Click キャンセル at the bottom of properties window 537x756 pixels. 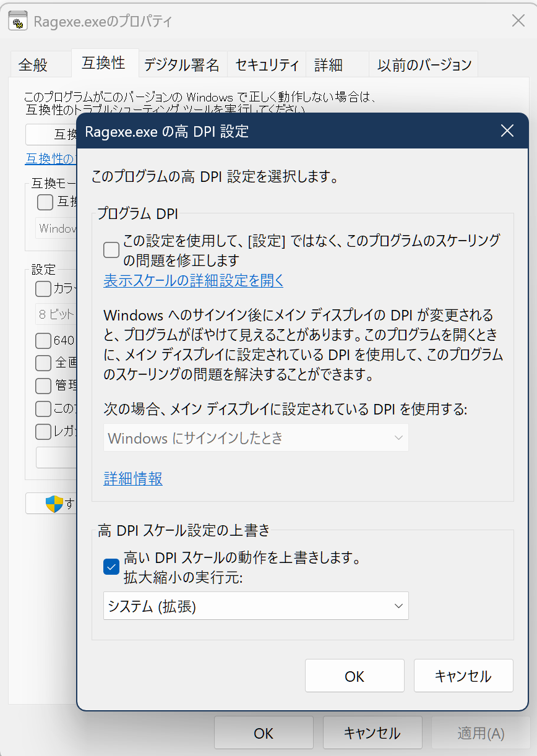point(372,733)
